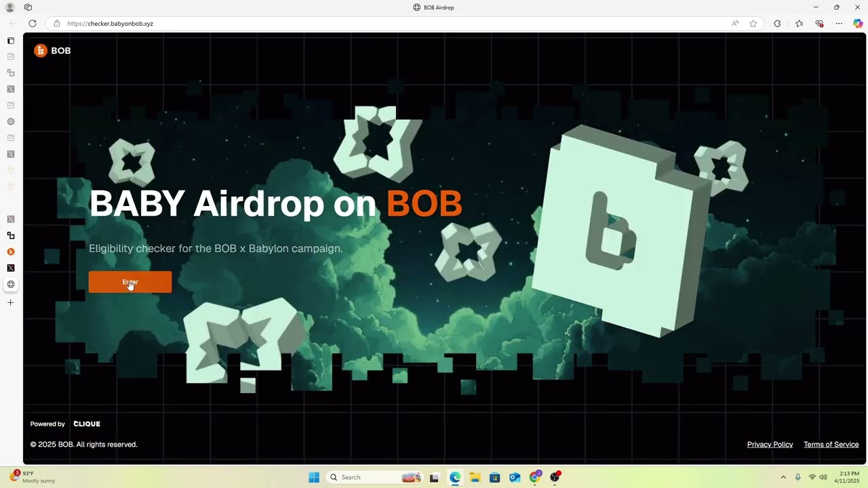Open the Workspaces icon in title bar
Screen dimensions: 868x488
[28, 7]
